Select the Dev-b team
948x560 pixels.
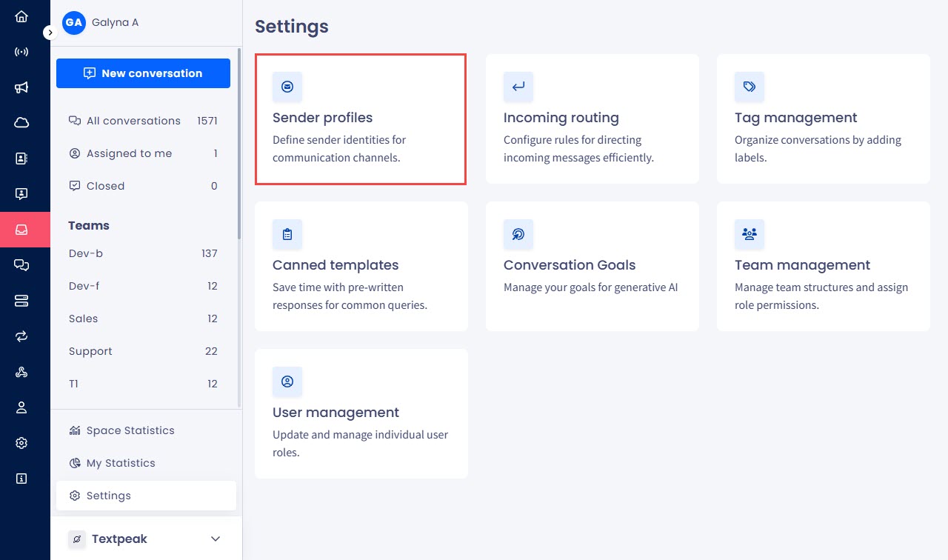pyautogui.click(x=143, y=253)
